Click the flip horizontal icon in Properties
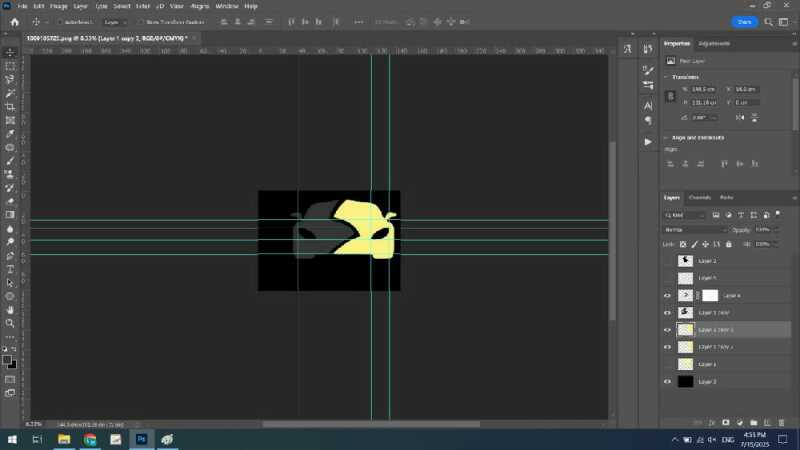This screenshot has height=450, width=800. pyautogui.click(x=740, y=117)
